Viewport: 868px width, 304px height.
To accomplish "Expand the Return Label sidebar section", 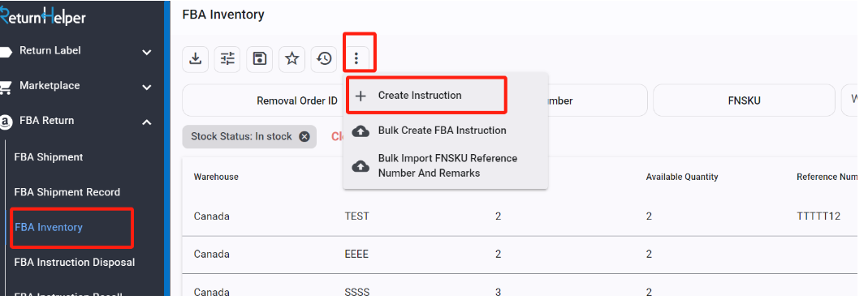I will coord(76,51).
